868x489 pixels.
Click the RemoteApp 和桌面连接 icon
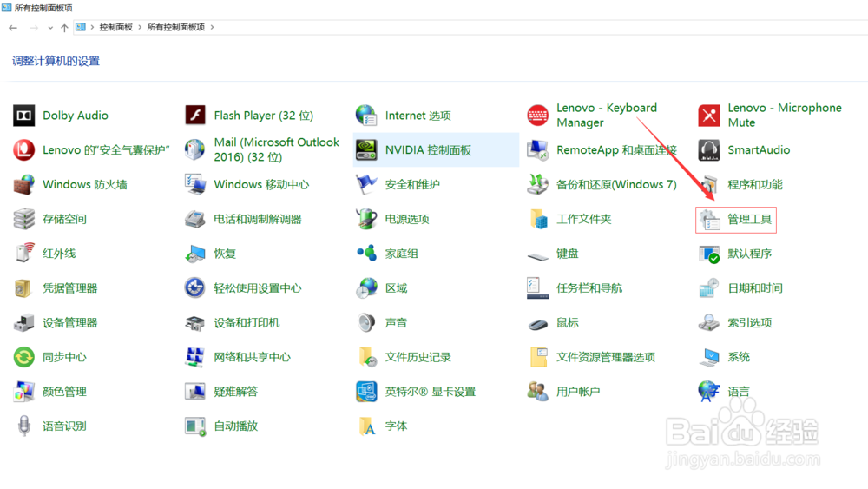[537, 150]
